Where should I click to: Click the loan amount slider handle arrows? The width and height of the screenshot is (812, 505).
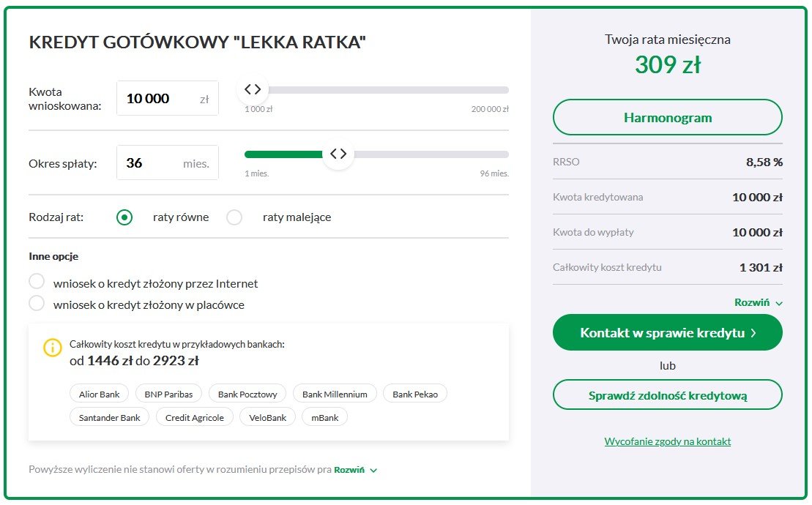253,89
